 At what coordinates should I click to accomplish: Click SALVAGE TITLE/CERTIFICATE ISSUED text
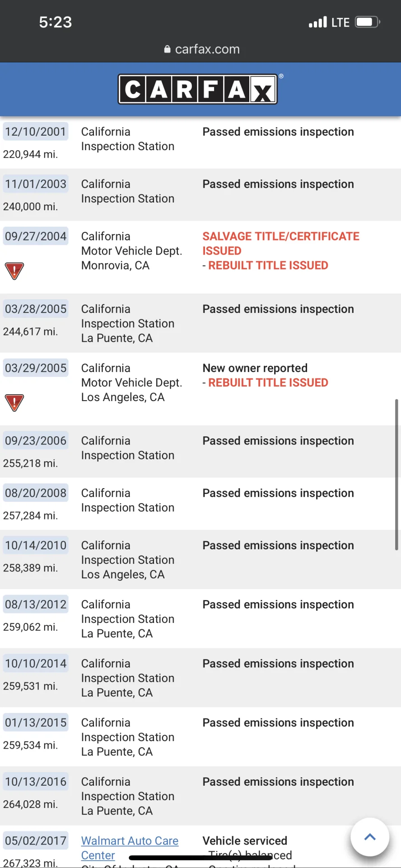coord(281,244)
